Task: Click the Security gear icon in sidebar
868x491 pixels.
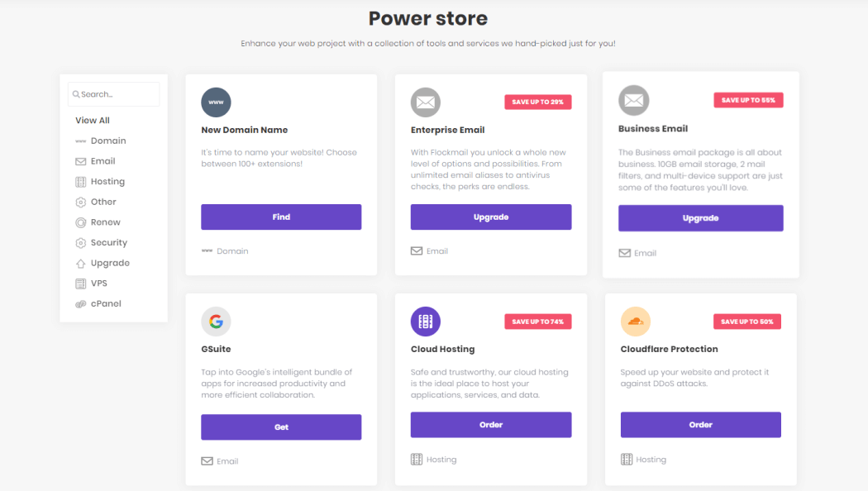Action: point(81,243)
